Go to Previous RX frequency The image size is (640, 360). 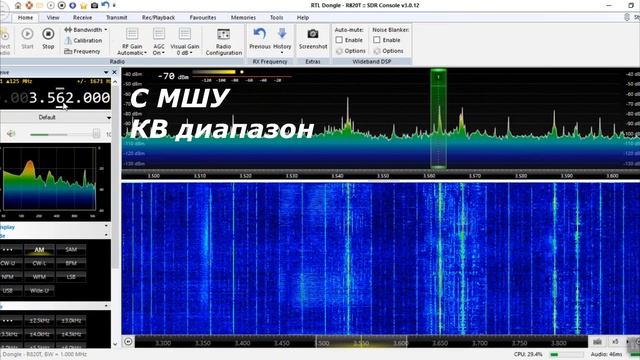(260, 39)
